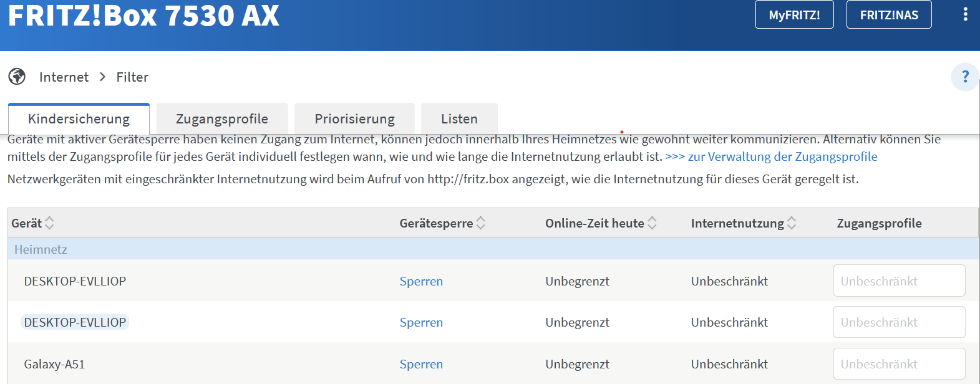
Task: Sort by Internetnutzung column arrows
Action: (792, 223)
